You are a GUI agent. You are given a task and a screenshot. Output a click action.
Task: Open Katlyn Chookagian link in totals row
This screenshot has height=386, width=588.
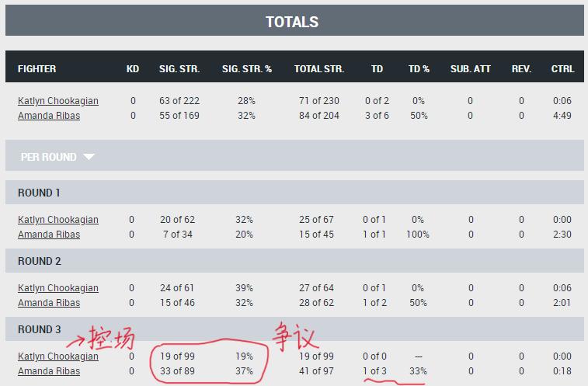coord(58,101)
